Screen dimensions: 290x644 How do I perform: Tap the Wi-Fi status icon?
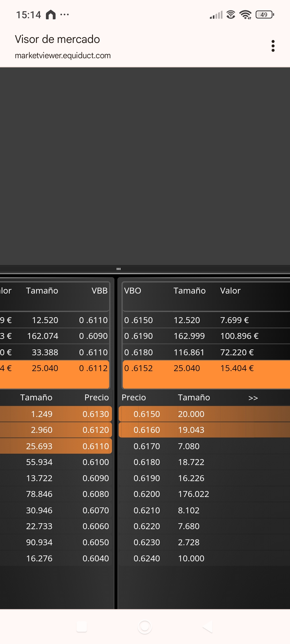pyautogui.click(x=245, y=14)
